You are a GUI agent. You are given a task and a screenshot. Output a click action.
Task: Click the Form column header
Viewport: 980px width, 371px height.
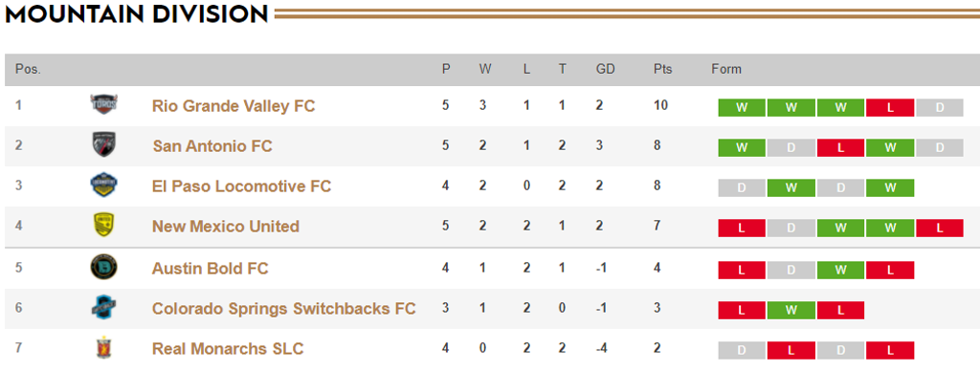click(x=726, y=70)
